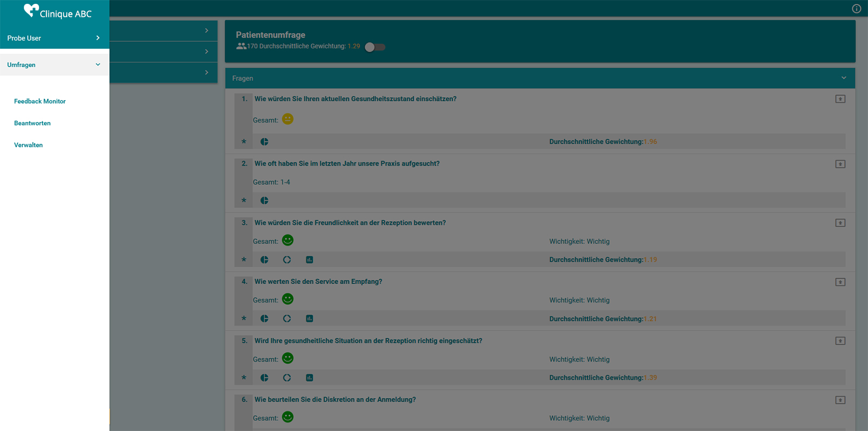Click the asterisk icon in question 5
868x431 pixels.
244,378
